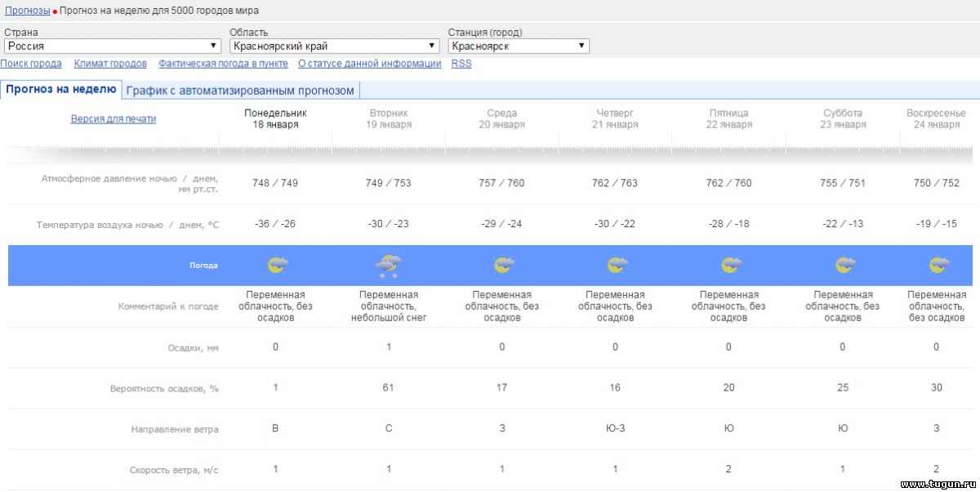The width and height of the screenshot is (980, 492).
Task: Switch to График с автоматизированным прогнозом tab
Action: pos(241,91)
